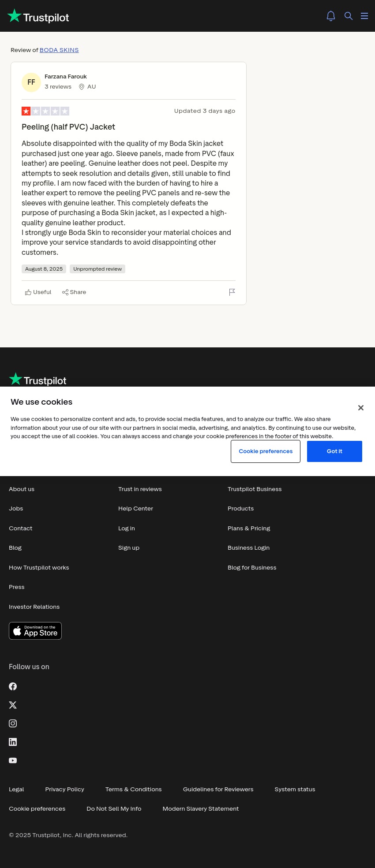Viewport: 375px width, 868px height.
Task: Share this review
Action: [74, 292]
